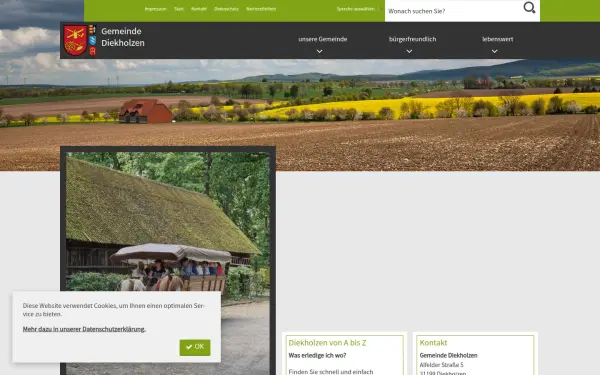This screenshot has width=600, height=375.
Task: Open the Barrierefreiheit link
Action: click(261, 9)
